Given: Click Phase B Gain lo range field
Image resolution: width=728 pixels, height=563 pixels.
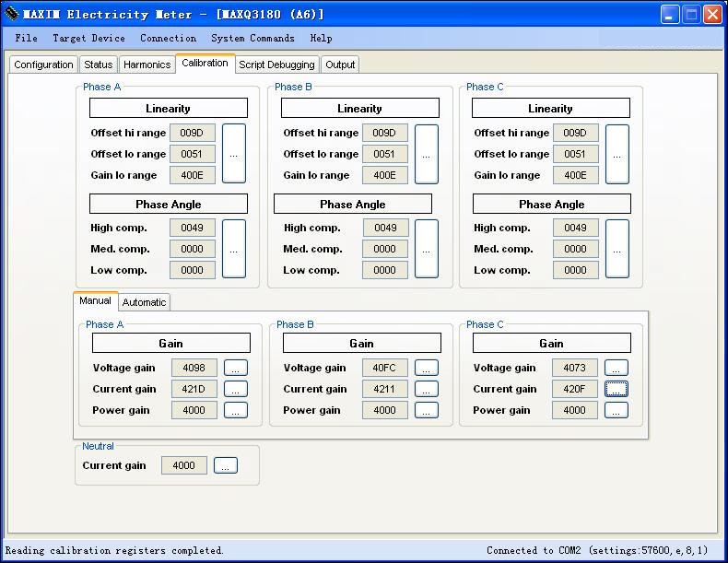Looking at the screenshot, I should [384, 175].
